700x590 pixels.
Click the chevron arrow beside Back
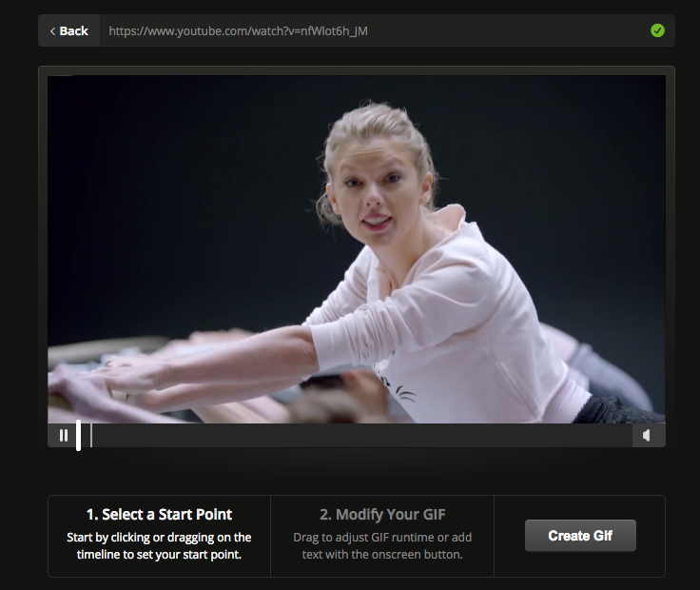52,31
